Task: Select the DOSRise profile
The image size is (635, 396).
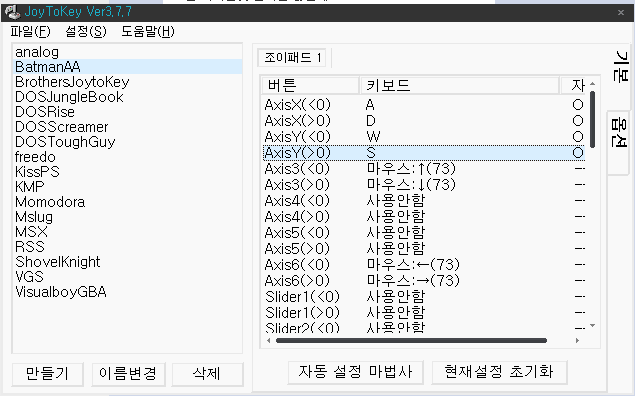Action: pyautogui.click(x=128, y=112)
